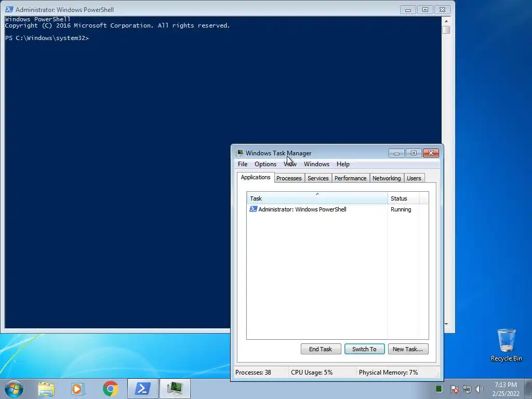Screen dimensions: 532x399
Task: Click the Task Manager taskbar button
Action: tap(175, 389)
